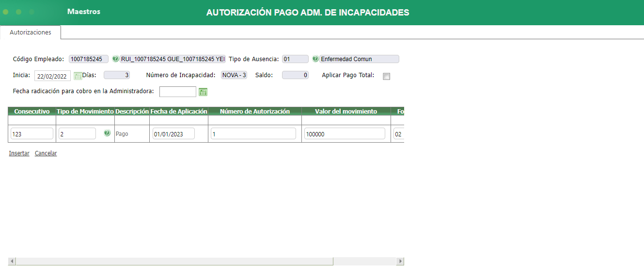Click the right arrow of the horizontal scrollbar
The width and height of the screenshot is (644, 280).
click(400, 261)
